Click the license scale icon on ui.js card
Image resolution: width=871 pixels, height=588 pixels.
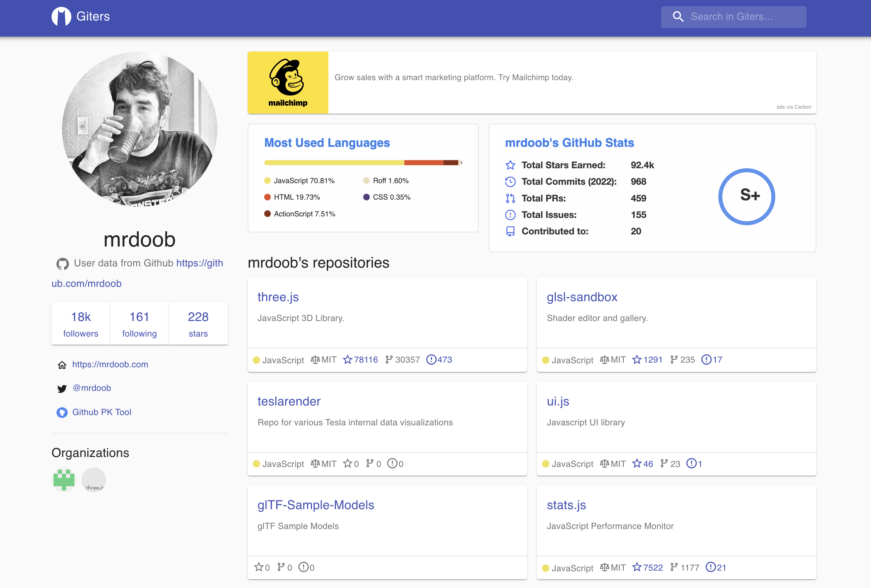[605, 463]
